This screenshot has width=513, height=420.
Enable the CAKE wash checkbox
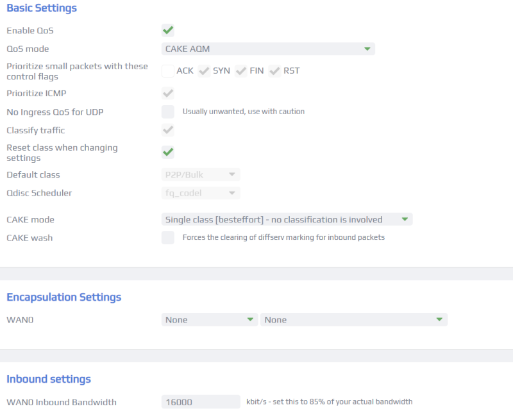pyautogui.click(x=168, y=238)
